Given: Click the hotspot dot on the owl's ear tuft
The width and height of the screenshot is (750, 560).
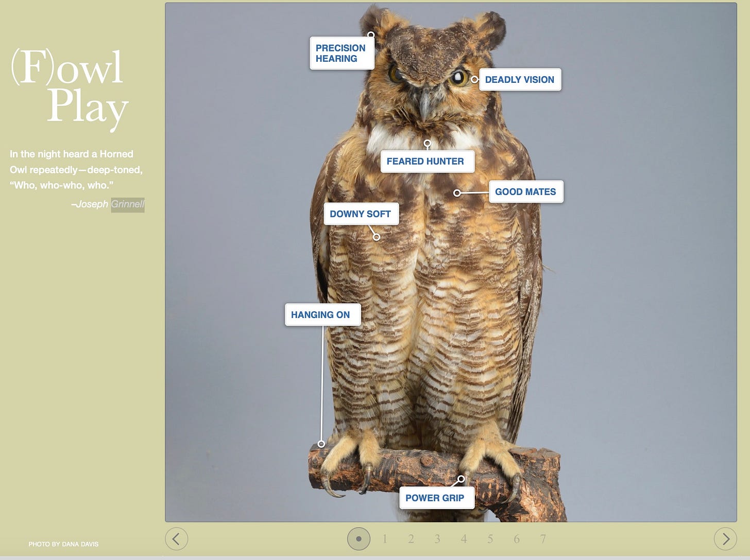Looking at the screenshot, I should 370,35.
